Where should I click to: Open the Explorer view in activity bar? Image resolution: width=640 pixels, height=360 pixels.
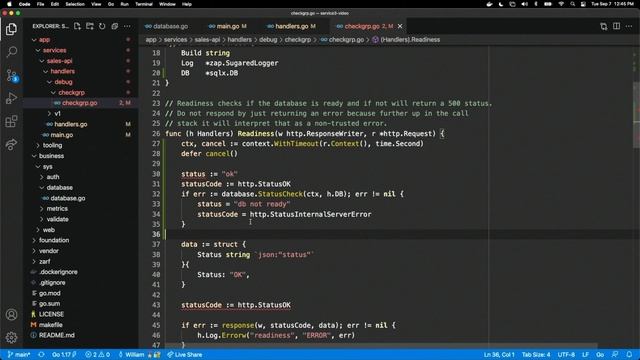(x=11, y=29)
